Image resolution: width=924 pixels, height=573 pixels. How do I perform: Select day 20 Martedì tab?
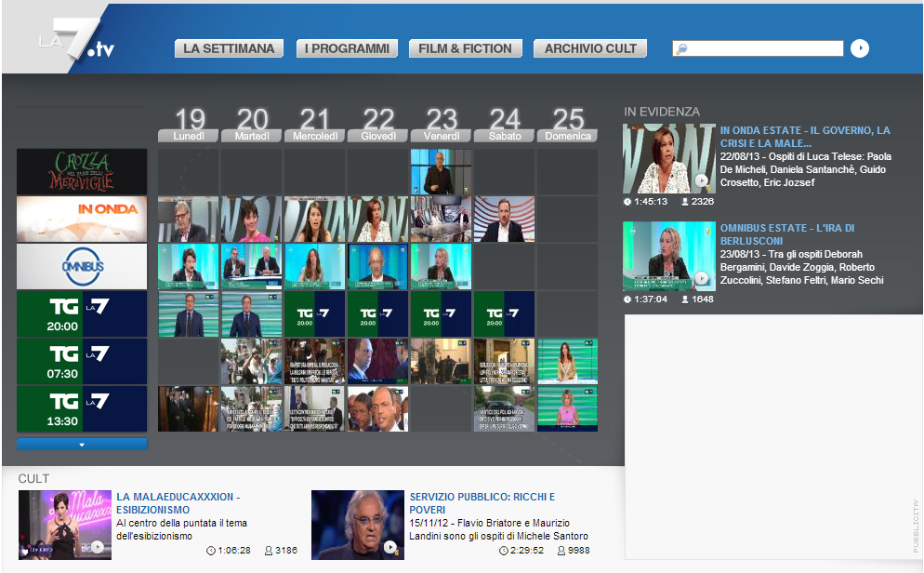[x=252, y=125]
